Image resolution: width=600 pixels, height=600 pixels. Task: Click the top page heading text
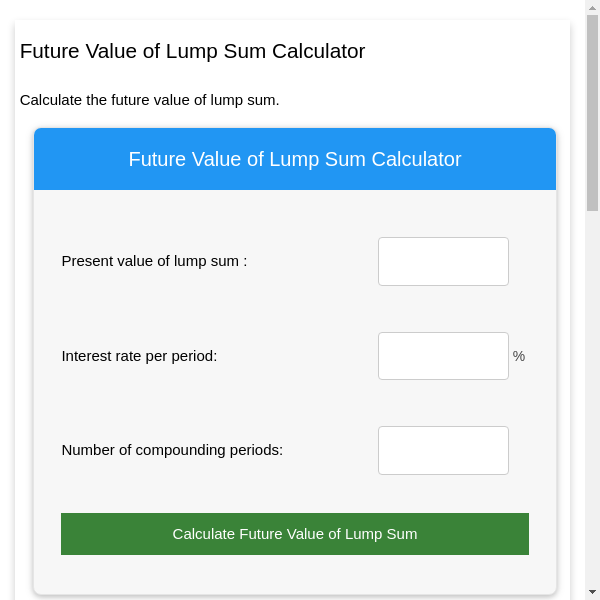point(192,51)
